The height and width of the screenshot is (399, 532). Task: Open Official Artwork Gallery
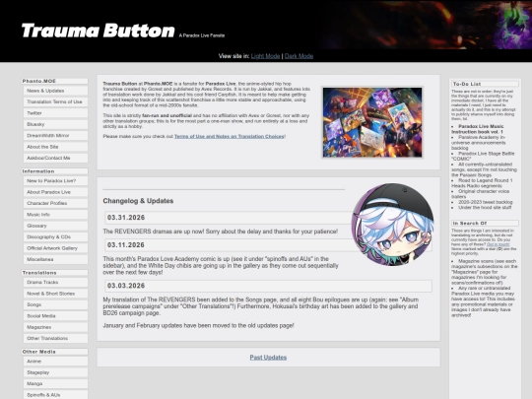point(55,248)
